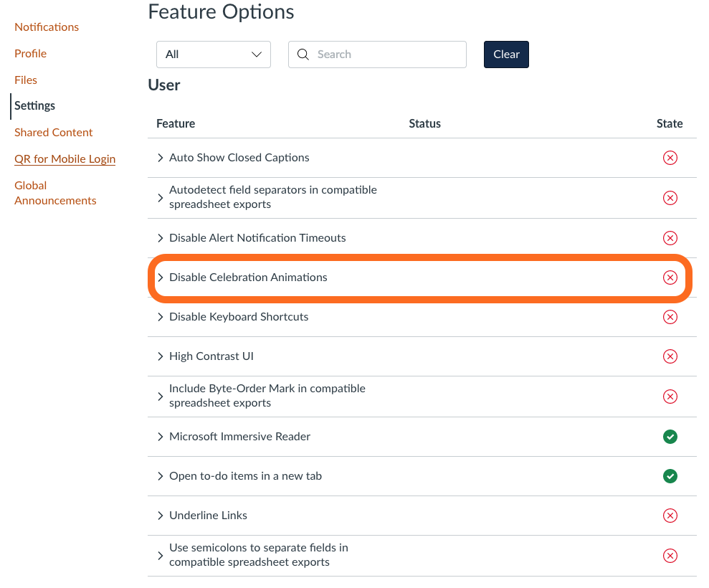This screenshot has height=588, width=709.
Task: Click the state icon for Include Byte-Order Mark
Action: (670, 397)
